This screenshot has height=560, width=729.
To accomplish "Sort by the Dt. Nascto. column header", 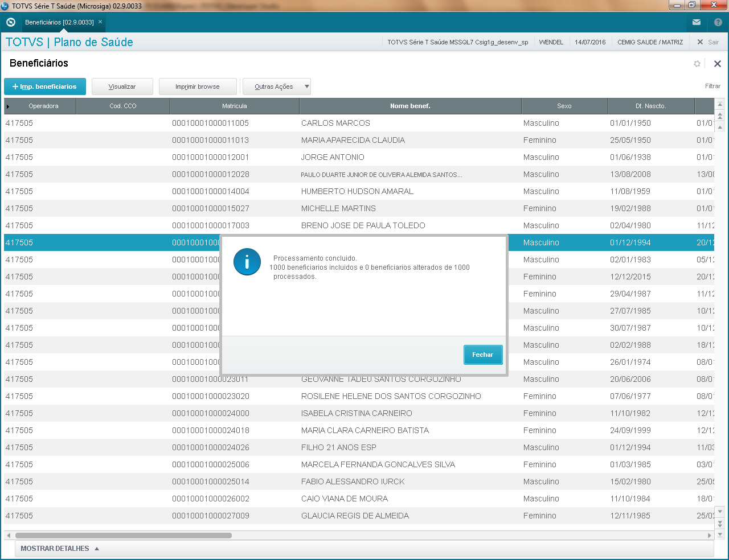I will click(651, 106).
